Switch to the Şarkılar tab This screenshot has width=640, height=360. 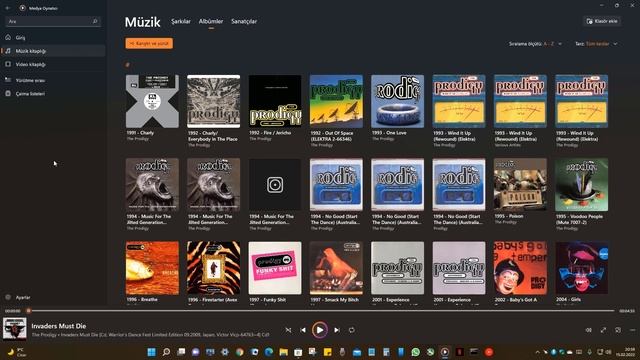pos(181,22)
